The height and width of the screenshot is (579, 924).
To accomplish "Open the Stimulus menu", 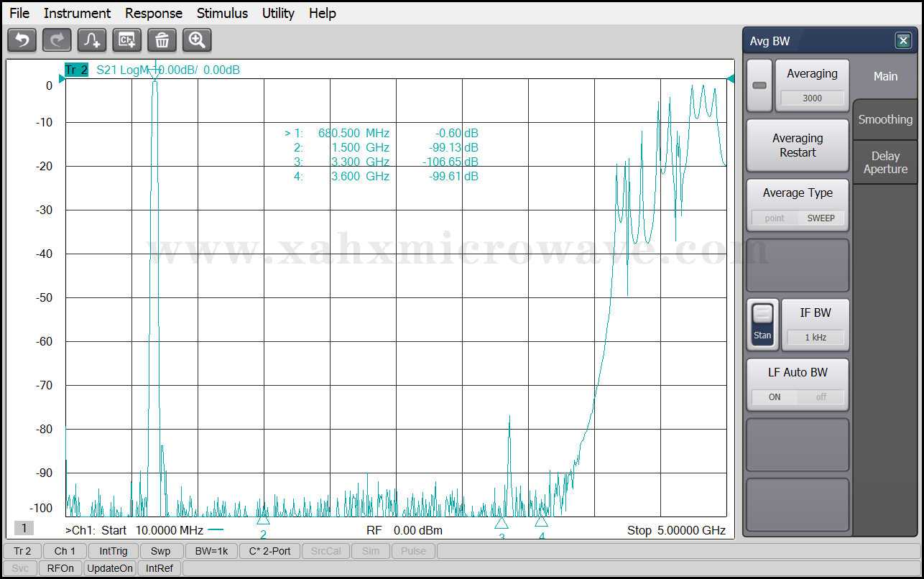I will (x=222, y=13).
